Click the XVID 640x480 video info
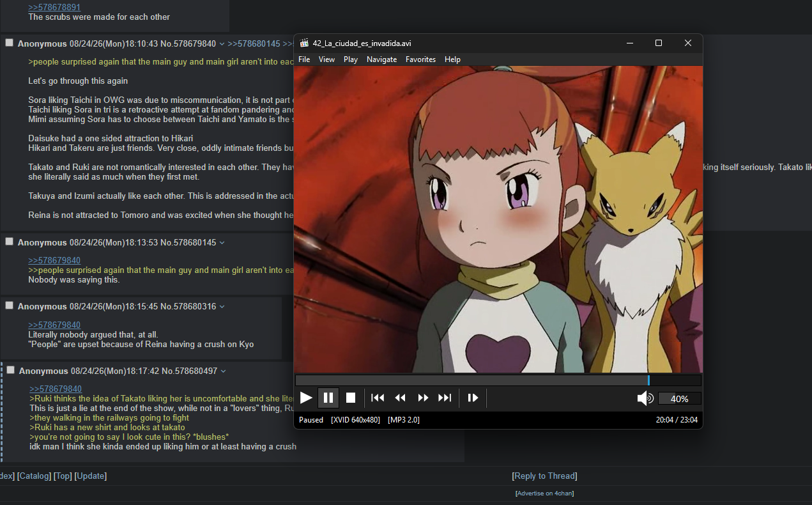 [355, 420]
